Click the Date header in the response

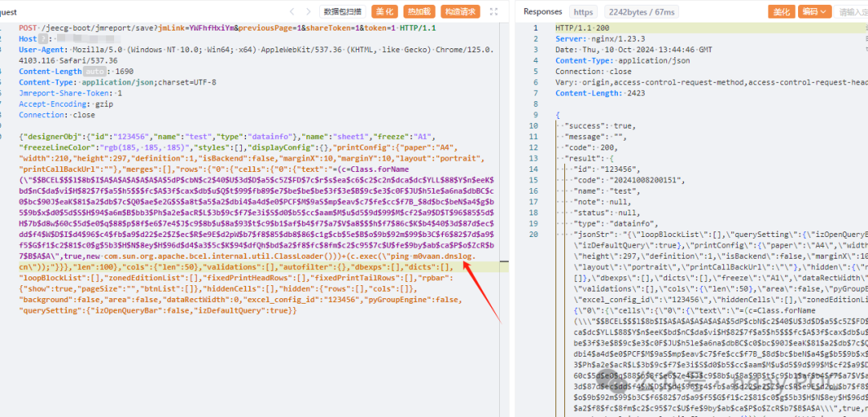(634, 49)
